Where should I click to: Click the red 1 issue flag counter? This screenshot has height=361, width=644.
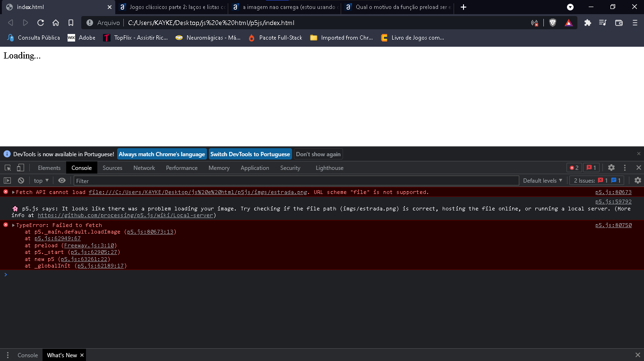point(591,168)
